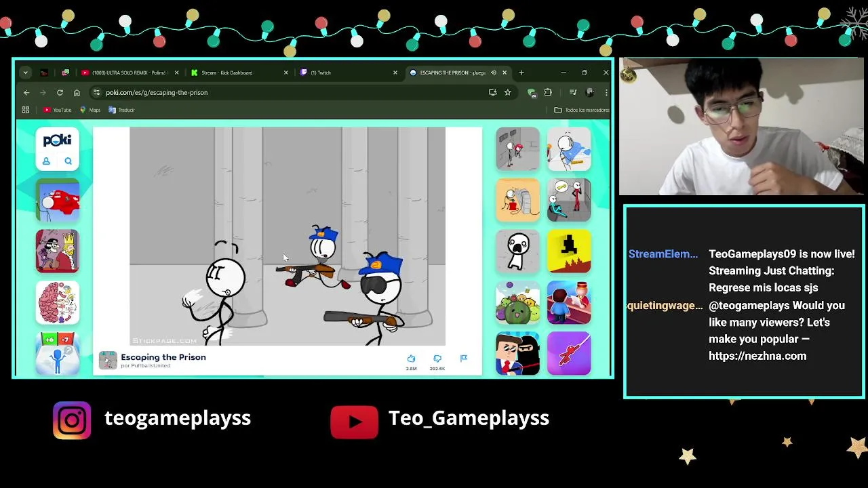
Task: Open the blue stickman +6 -7 game thumbnail
Action: point(57,353)
